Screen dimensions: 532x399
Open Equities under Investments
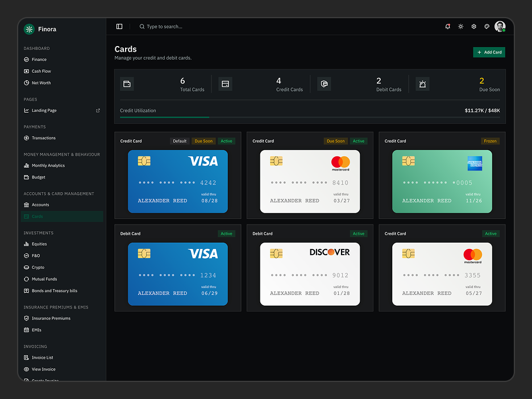tap(62, 244)
